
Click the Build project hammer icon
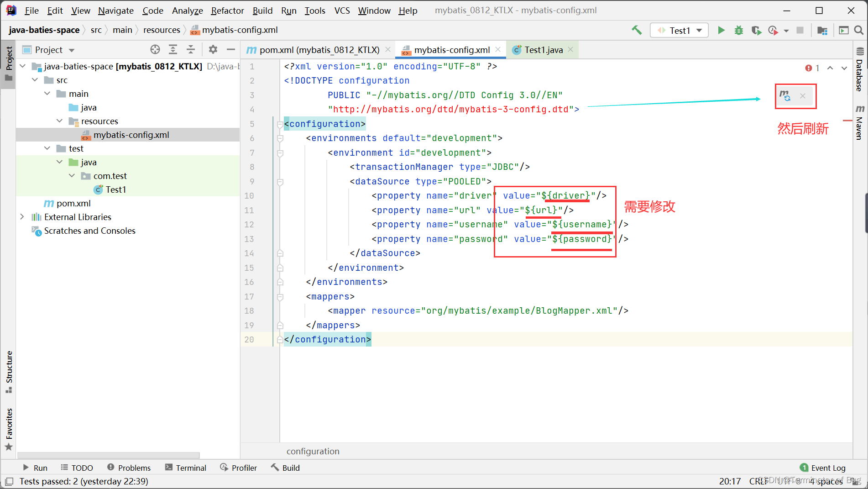[x=636, y=30]
